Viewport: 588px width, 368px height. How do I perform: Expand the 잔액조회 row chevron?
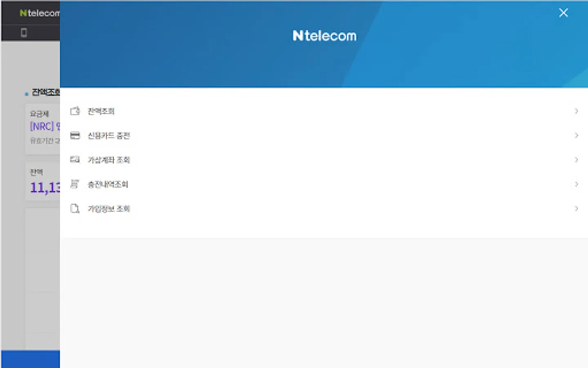(x=577, y=111)
